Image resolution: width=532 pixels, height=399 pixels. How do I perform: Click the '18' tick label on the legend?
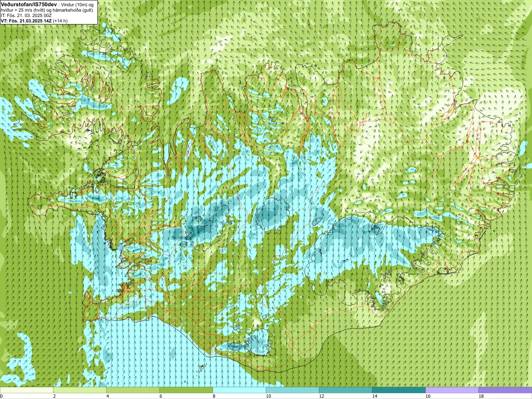(481, 396)
